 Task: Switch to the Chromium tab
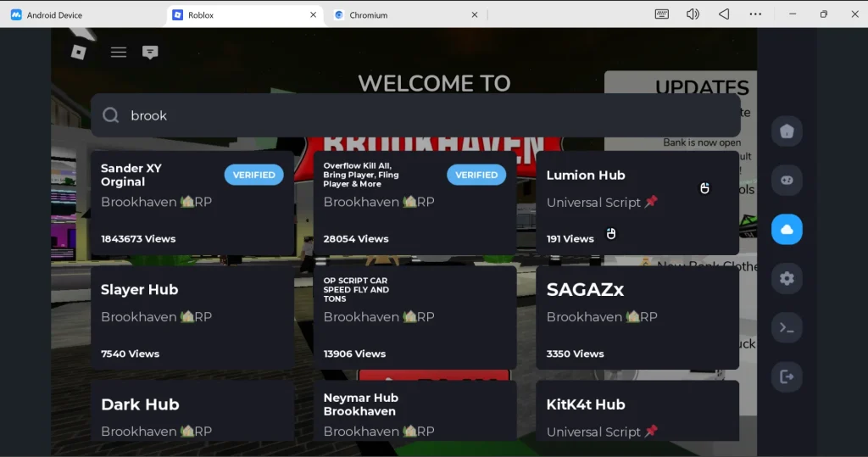coord(406,15)
